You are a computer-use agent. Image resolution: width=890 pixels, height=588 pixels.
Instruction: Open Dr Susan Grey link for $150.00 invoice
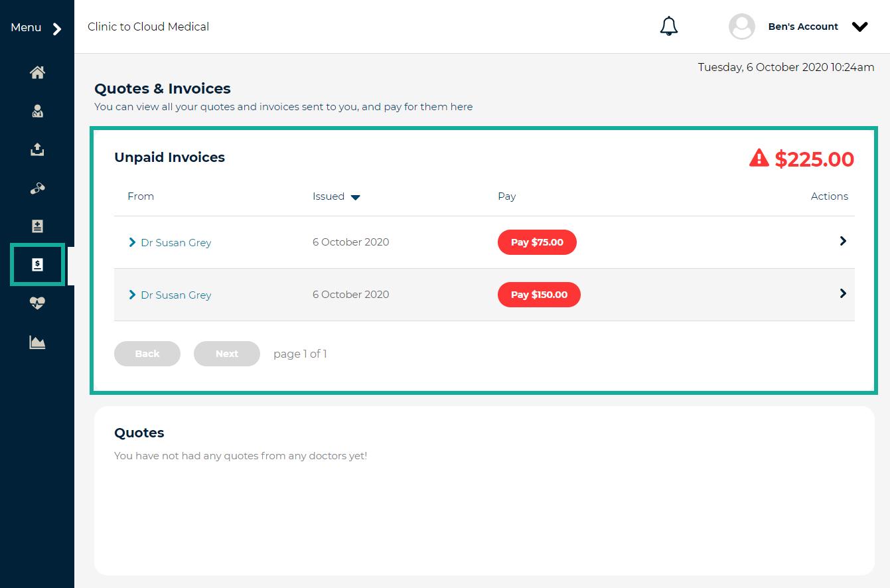(x=176, y=295)
